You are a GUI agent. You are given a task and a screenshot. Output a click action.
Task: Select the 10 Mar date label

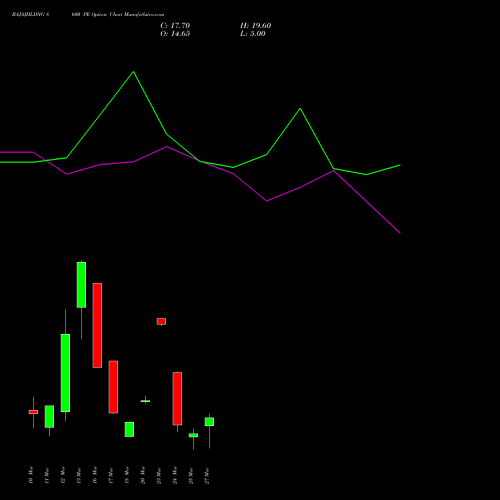[31, 475]
